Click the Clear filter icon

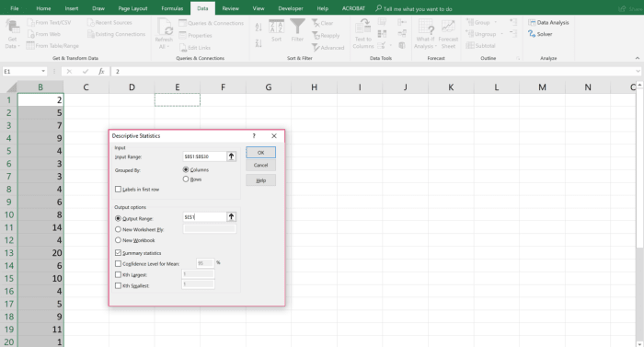point(316,23)
